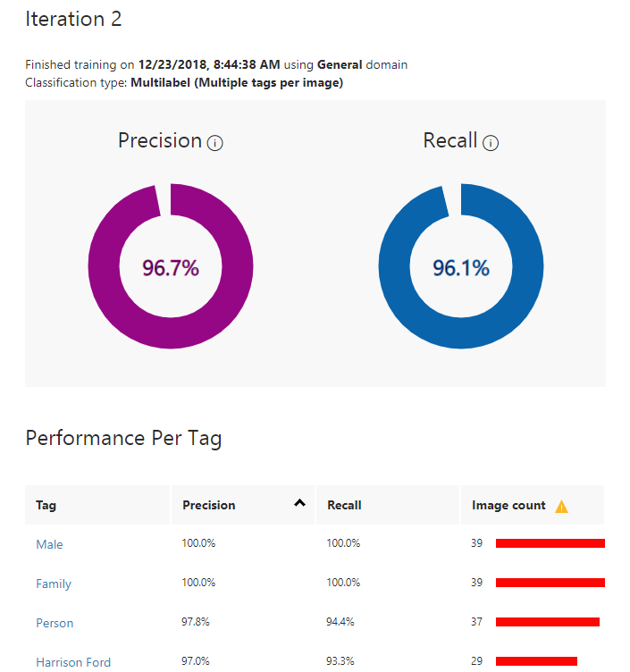
Task: Click the warning triangle next to Image count
Action: click(x=561, y=507)
